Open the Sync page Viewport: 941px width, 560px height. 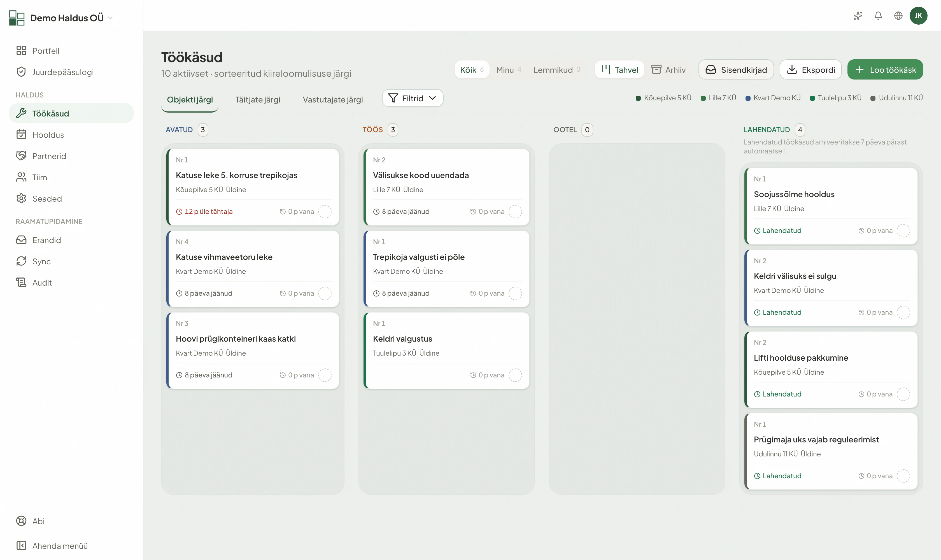click(x=71, y=261)
